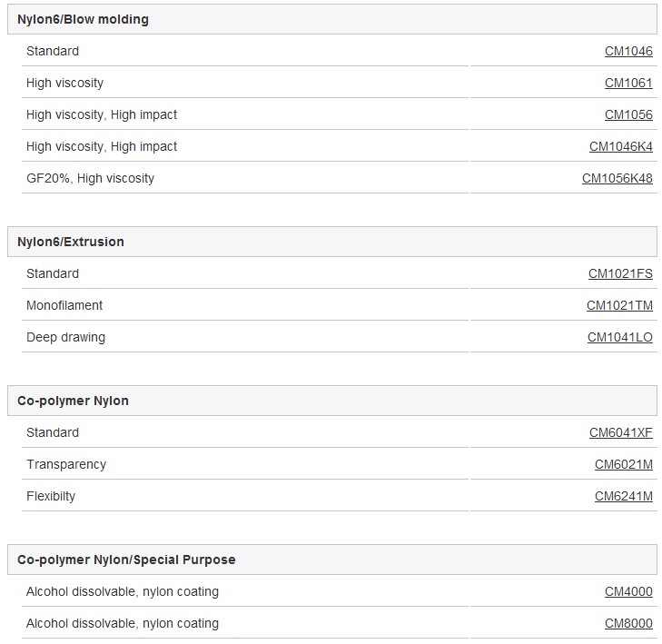Select the Deep drawing row label
This screenshot has height=644, width=662.
(65, 337)
